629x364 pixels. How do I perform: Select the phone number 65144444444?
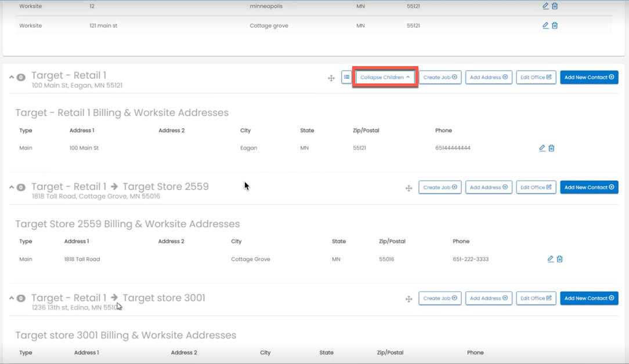(x=453, y=148)
